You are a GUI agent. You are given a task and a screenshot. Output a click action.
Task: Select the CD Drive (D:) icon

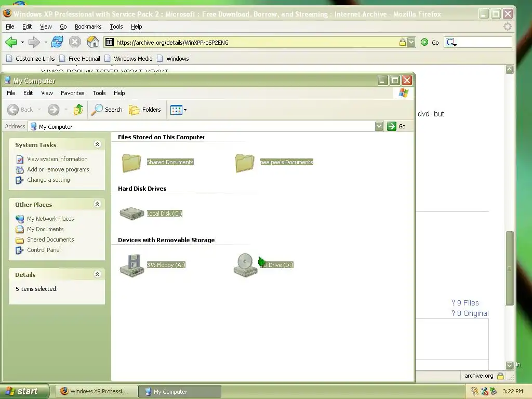(x=245, y=265)
